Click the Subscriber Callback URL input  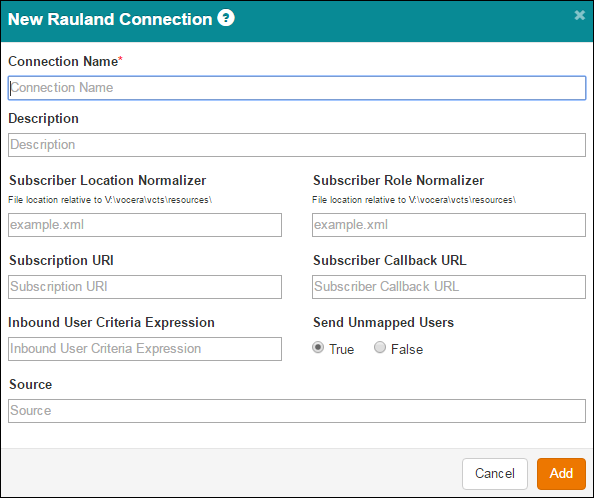tap(449, 287)
